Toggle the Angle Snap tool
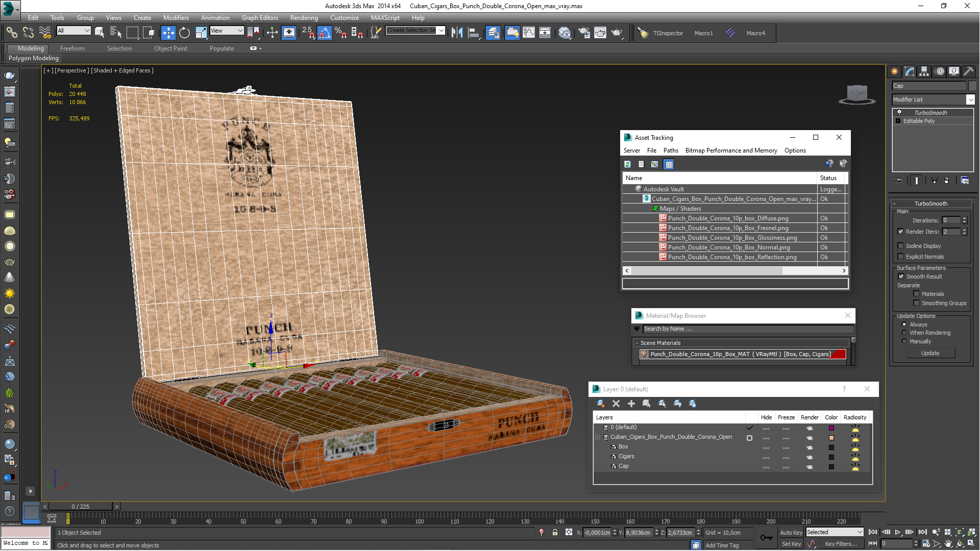Viewport: 980px width, 551px height. pos(324,33)
